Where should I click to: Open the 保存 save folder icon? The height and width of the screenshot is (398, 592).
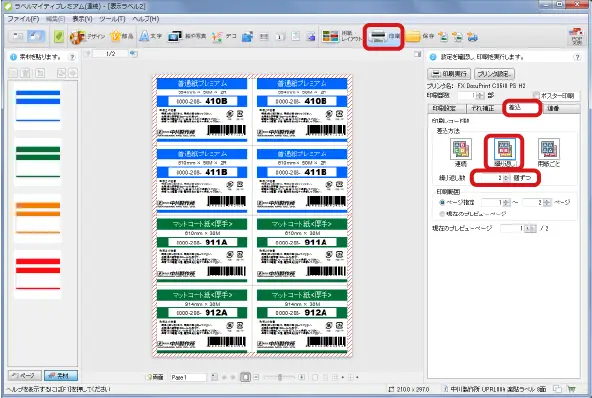(x=413, y=37)
